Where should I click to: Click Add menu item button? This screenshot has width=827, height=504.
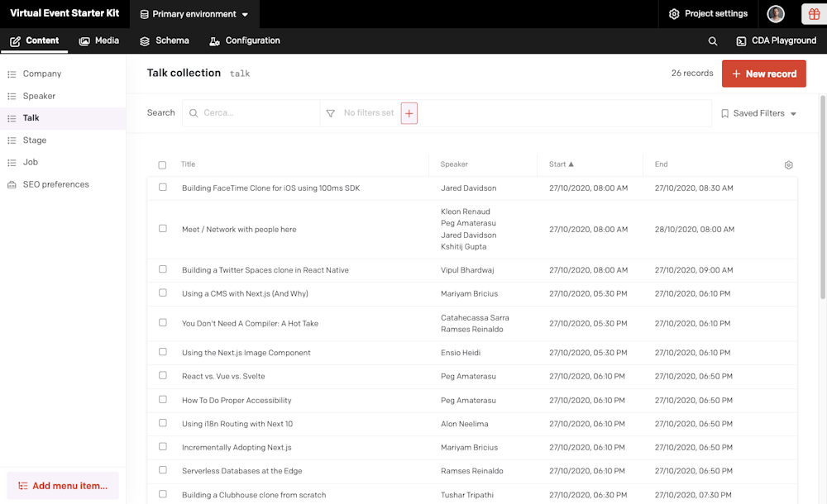[x=63, y=486]
